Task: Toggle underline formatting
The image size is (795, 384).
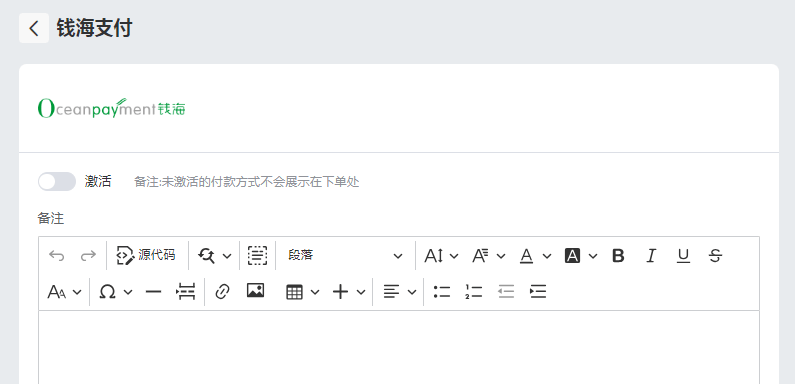Action: 683,256
